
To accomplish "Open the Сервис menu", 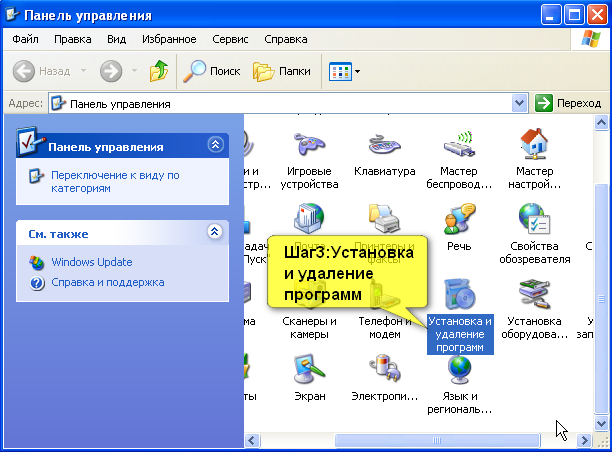I will tap(230, 39).
